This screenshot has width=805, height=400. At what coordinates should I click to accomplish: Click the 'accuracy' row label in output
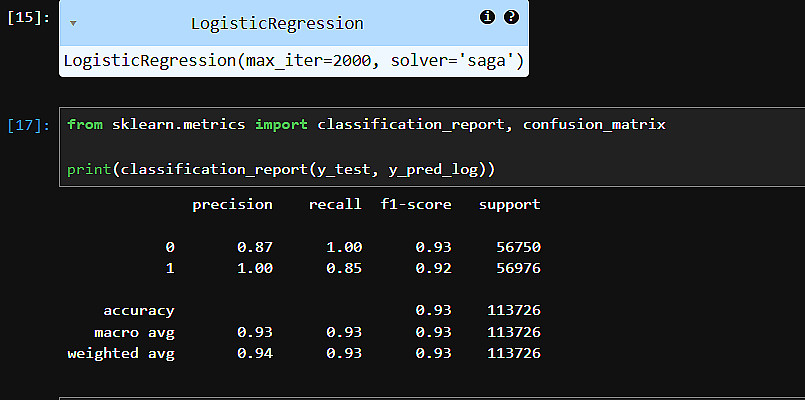pyautogui.click(x=138, y=310)
